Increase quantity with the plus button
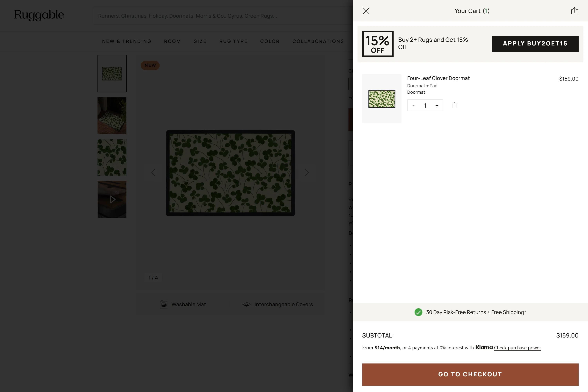The image size is (588, 392). (x=437, y=105)
